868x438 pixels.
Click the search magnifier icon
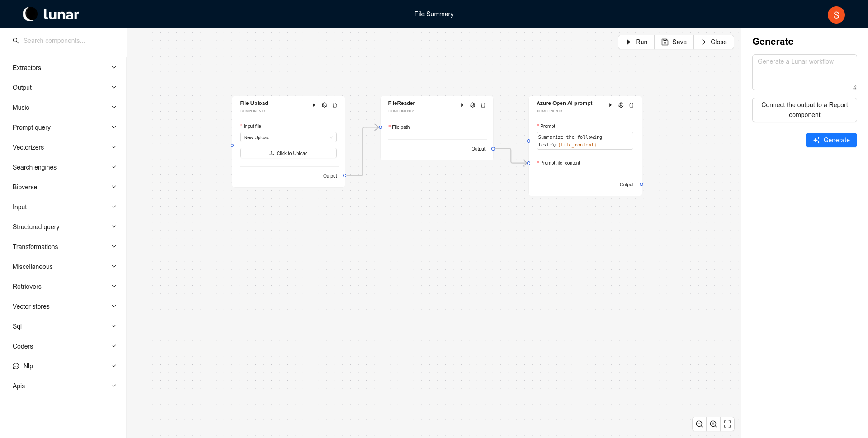[16, 41]
